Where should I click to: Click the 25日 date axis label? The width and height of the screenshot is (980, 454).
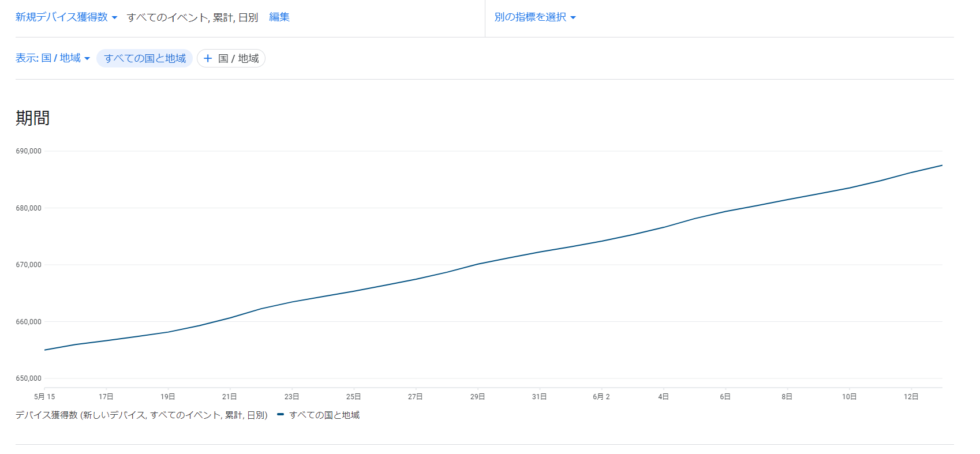coord(353,396)
